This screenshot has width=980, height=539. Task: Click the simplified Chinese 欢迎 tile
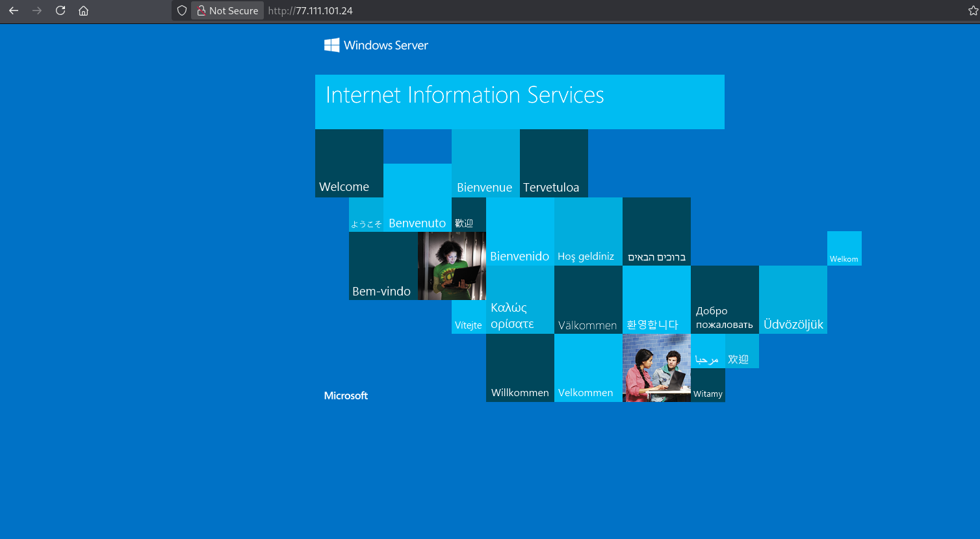click(x=742, y=351)
